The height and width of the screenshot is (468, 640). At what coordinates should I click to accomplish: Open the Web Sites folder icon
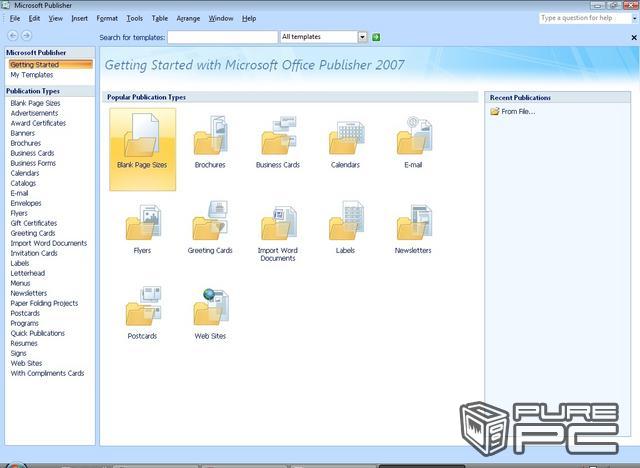click(x=211, y=307)
